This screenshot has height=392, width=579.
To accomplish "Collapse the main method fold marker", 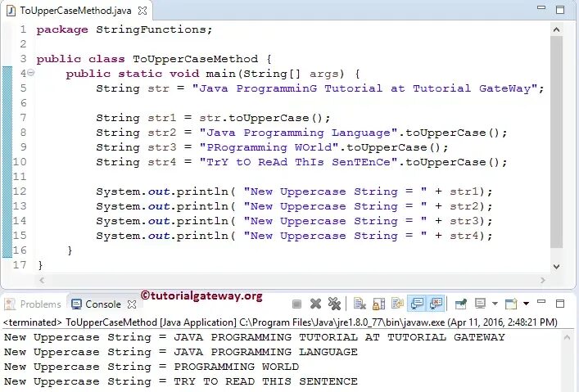I will pyautogui.click(x=31, y=73).
